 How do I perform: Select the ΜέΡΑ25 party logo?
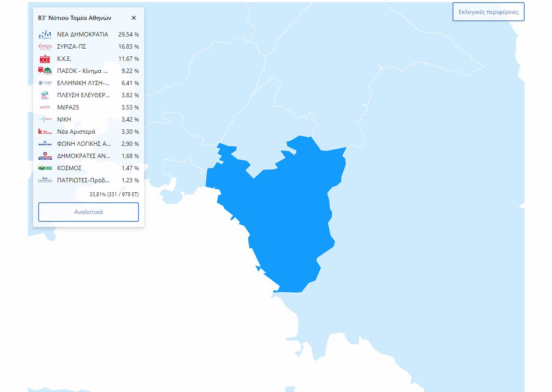45,107
